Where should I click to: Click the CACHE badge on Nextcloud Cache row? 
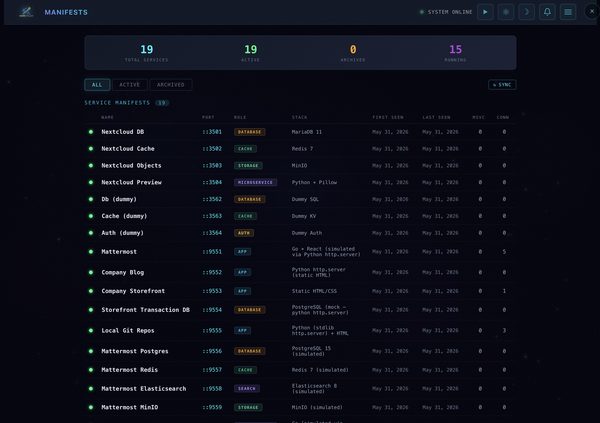click(x=245, y=149)
